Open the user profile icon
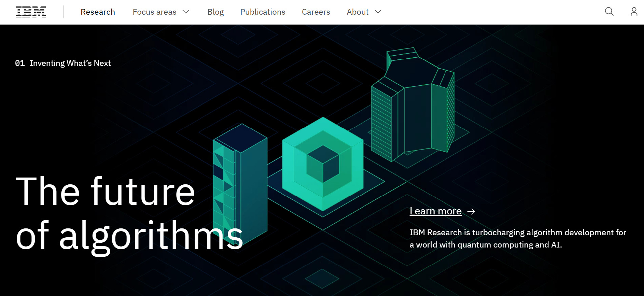The width and height of the screenshot is (644, 296). click(634, 12)
